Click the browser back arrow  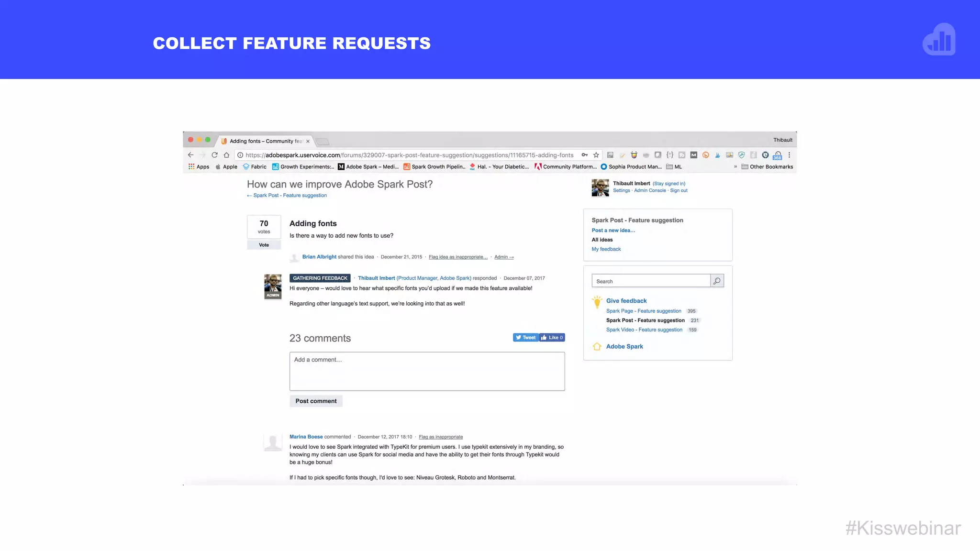point(190,155)
